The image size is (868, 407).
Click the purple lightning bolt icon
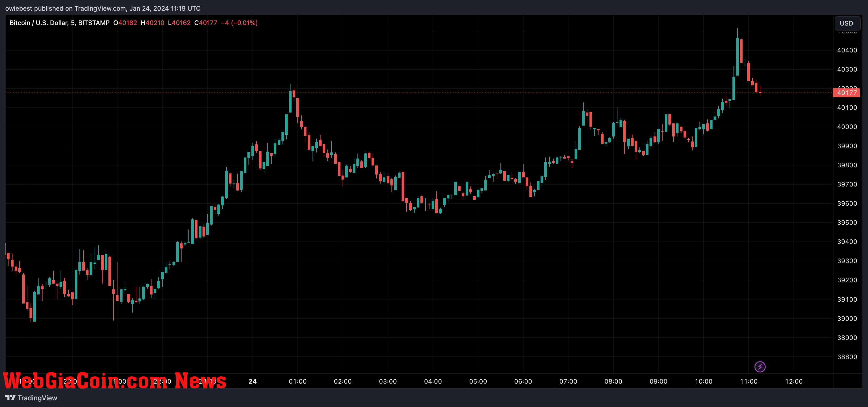point(760,367)
